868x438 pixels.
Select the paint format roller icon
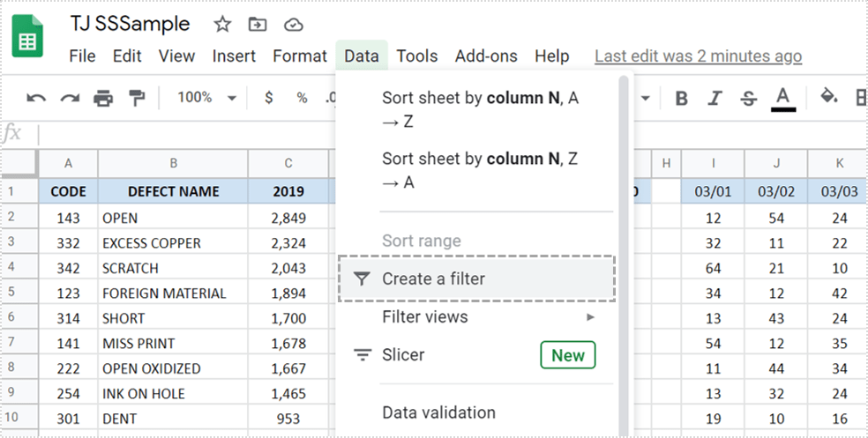pyautogui.click(x=137, y=98)
